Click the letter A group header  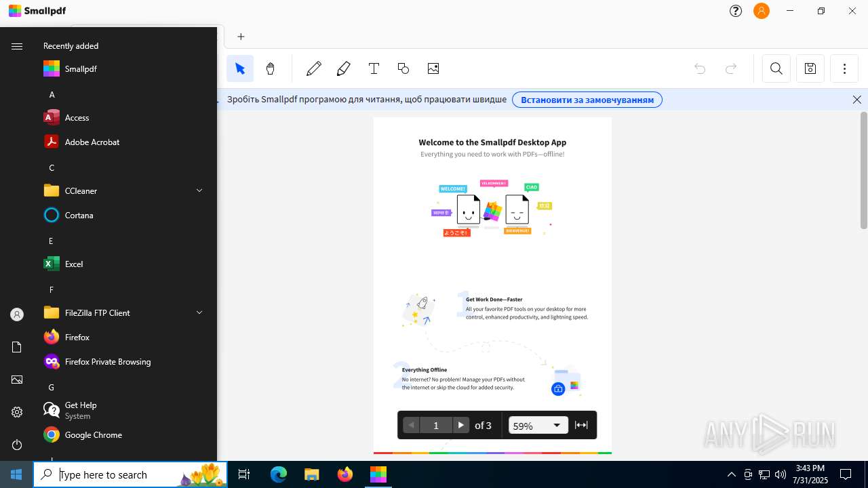point(52,94)
